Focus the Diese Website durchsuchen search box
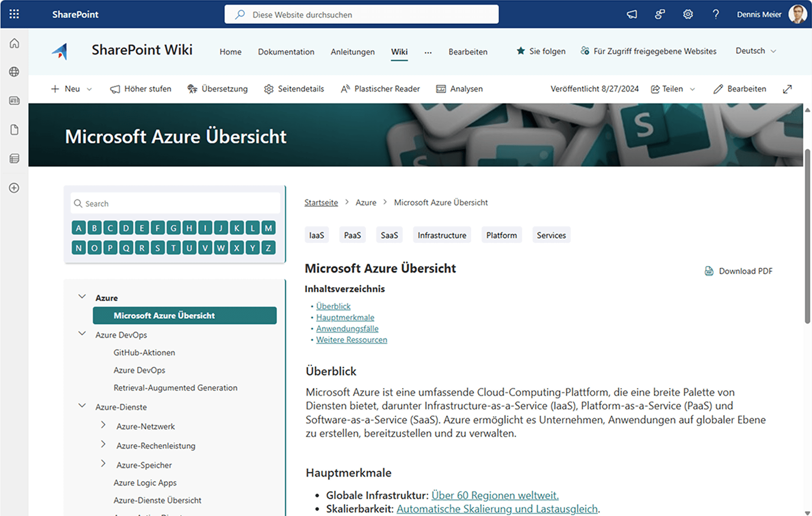The image size is (812, 516). click(362, 14)
